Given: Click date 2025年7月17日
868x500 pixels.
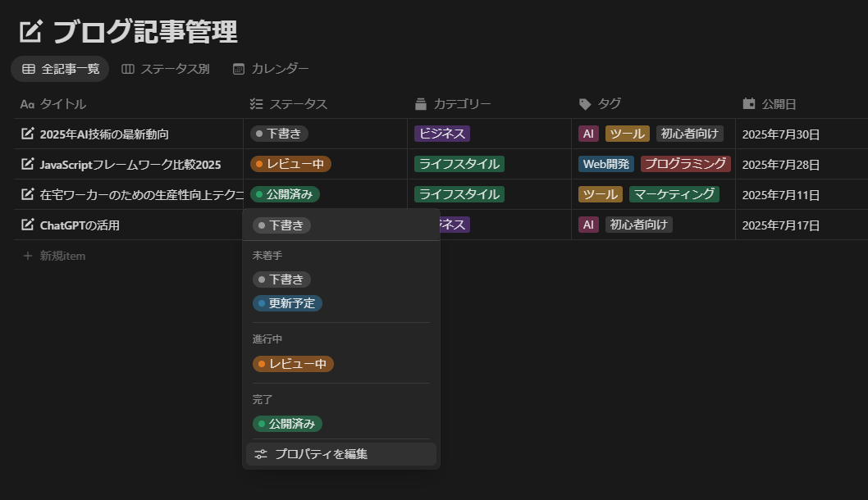Looking at the screenshot, I should pyautogui.click(x=780, y=225).
